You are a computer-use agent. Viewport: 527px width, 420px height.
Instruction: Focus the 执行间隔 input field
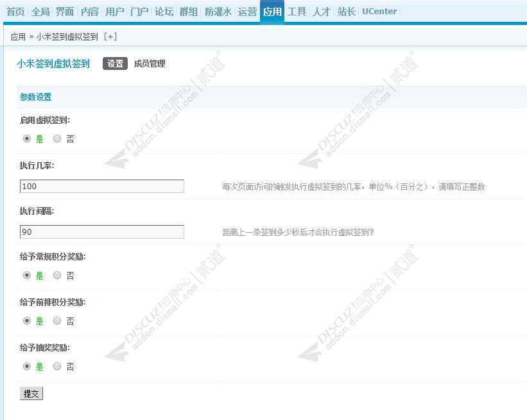tap(102, 231)
